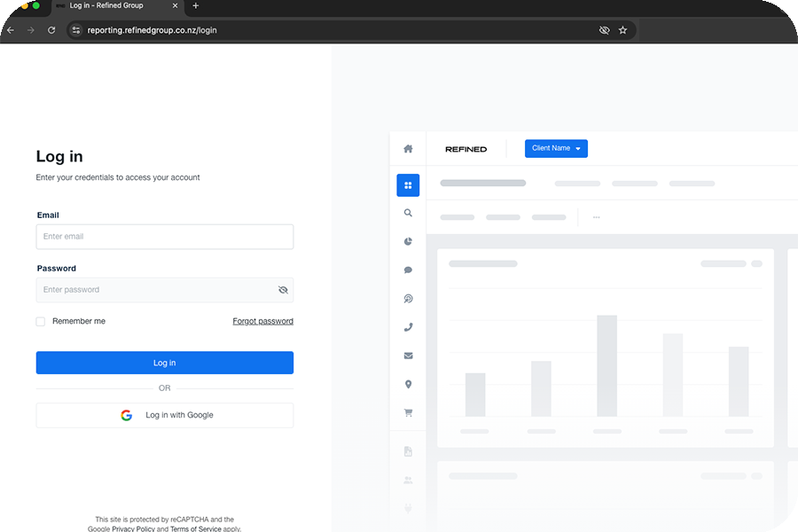Click the Email field label
Image resolution: width=798 pixels, height=532 pixels.
click(x=48, y=215)
